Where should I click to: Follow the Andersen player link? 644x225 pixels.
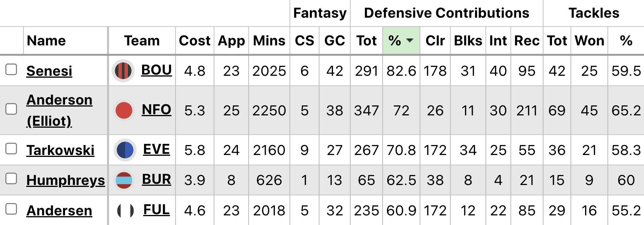click(59, 211)
